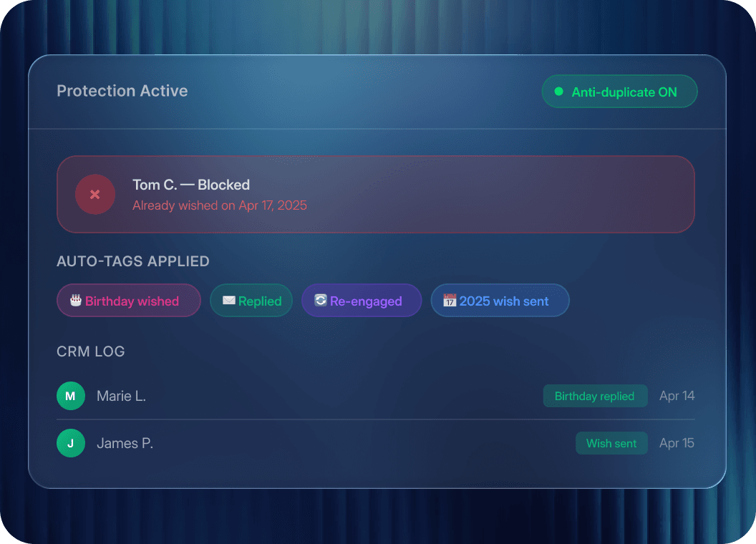Click the CRM LOG label
The width and height of the screenshot is (756, 544).
pyautogui.click(x=91, y=351)
